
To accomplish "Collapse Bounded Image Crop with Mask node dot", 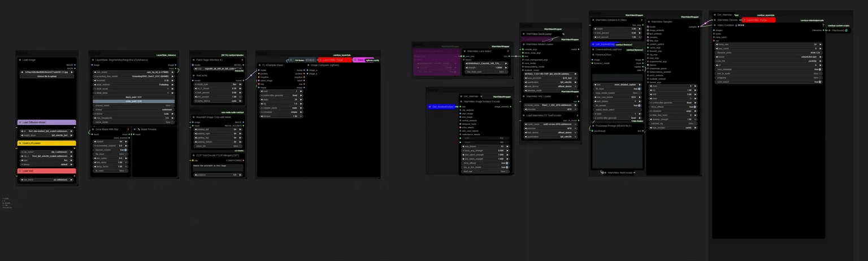I will pos(193,117).
